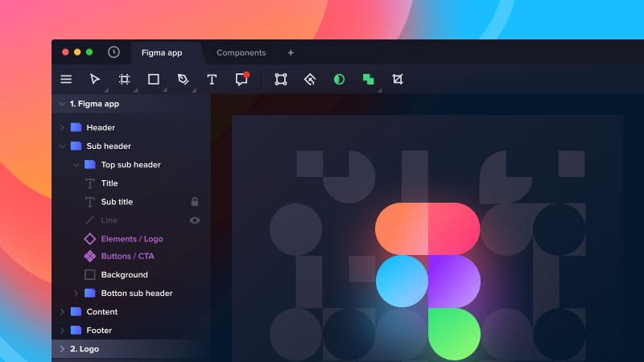Click the orange pill of Figma logo
Viewport: 644px width, 362px height.
(x=402, y=228)
